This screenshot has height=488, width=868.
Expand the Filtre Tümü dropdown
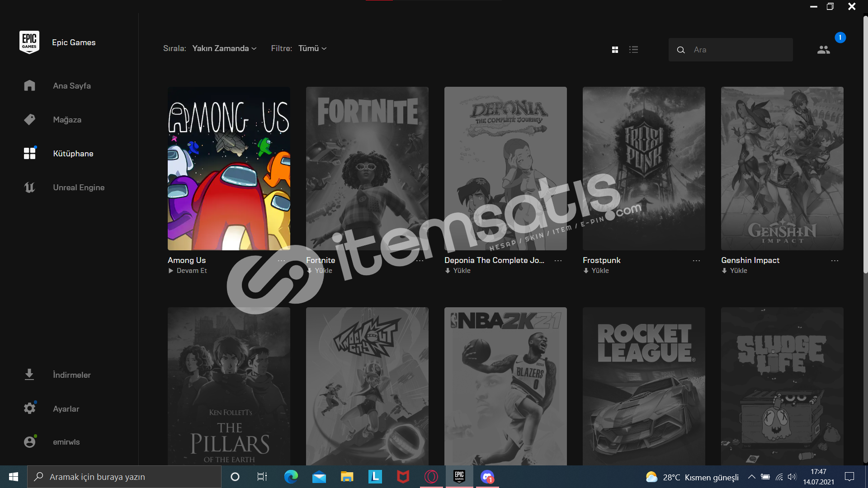coord(312,48)
